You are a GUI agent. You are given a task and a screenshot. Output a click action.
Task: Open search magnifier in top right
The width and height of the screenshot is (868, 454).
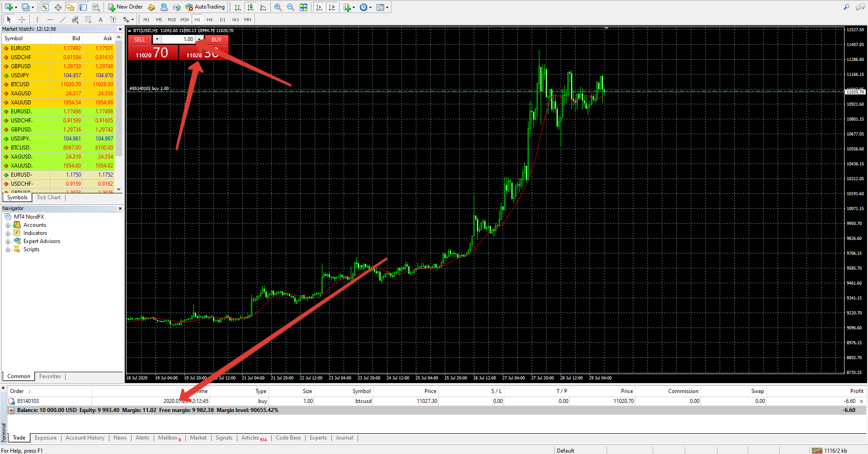coord(846,7)
